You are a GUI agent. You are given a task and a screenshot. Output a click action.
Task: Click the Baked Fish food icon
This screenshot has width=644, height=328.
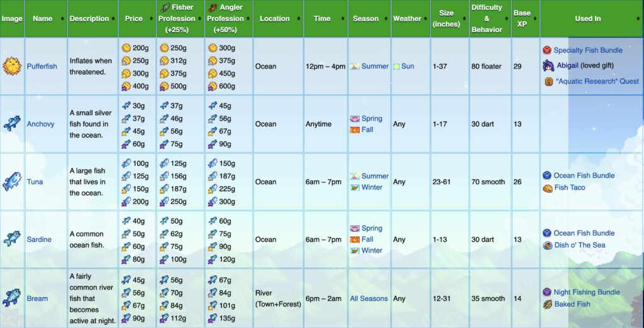coord(548,304)
